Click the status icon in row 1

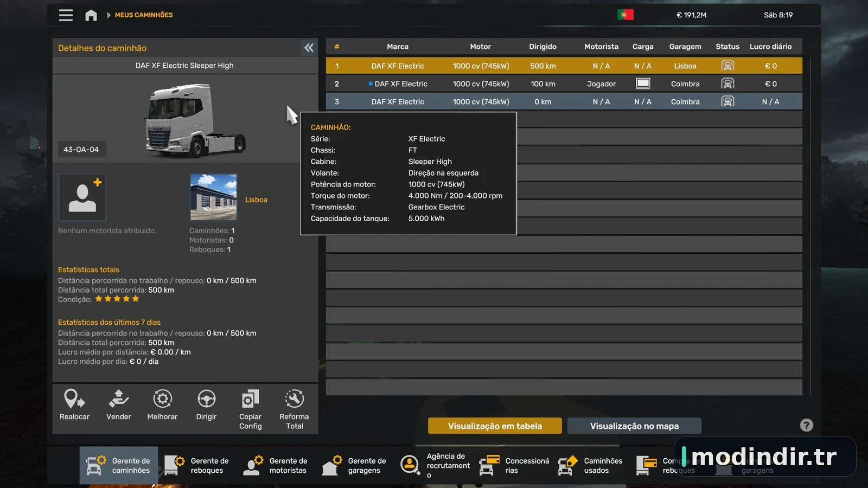coord(727,66)
